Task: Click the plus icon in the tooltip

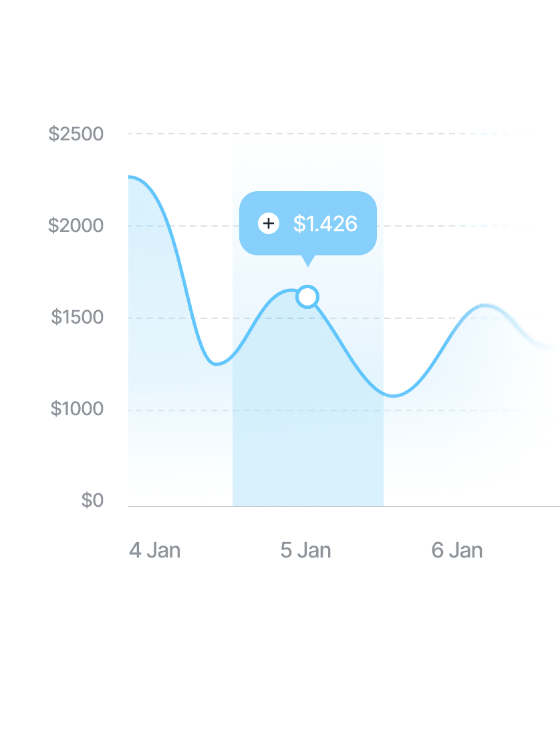Action: (x=269, y=223)
